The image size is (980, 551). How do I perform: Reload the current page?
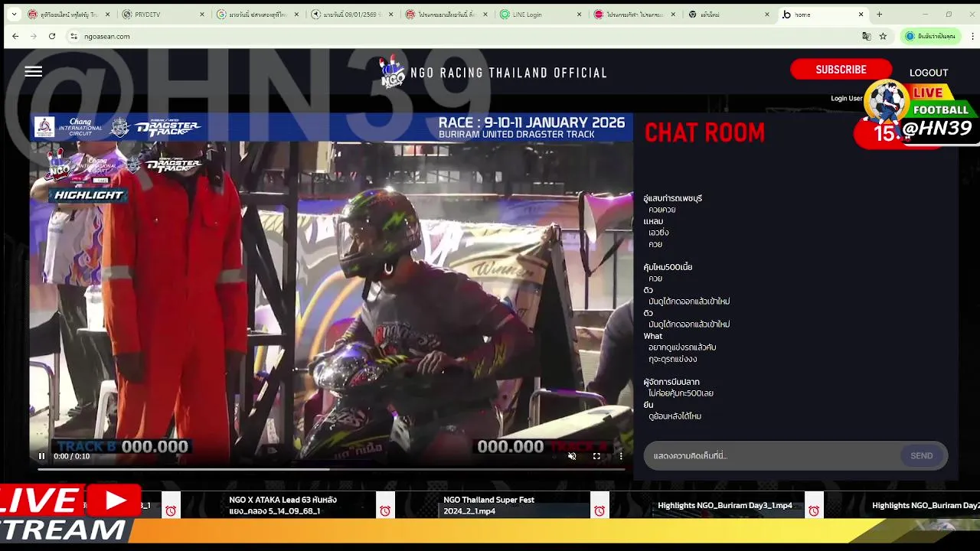tap(52, 36)
